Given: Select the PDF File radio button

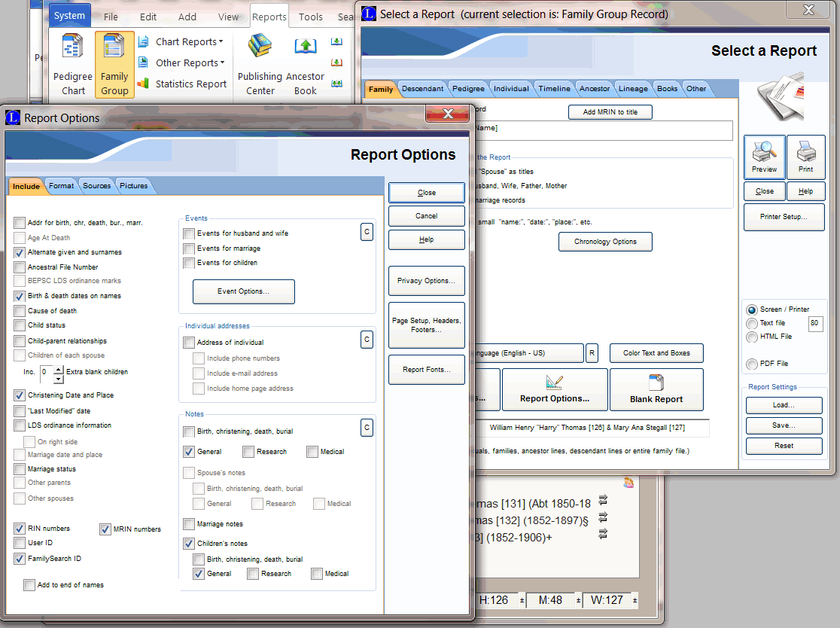Looking at the screenshot, I should 751,364.
